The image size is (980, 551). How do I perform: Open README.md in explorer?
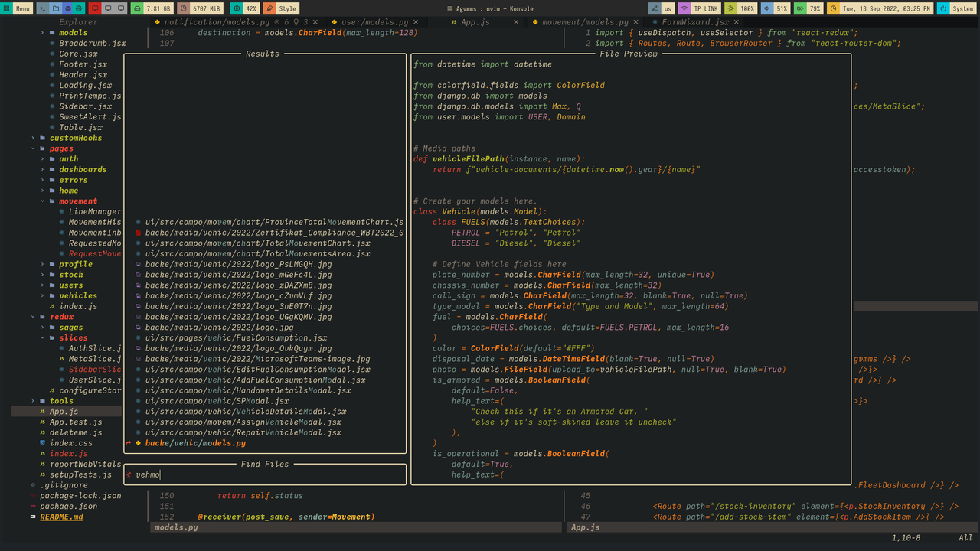(62, 517)
